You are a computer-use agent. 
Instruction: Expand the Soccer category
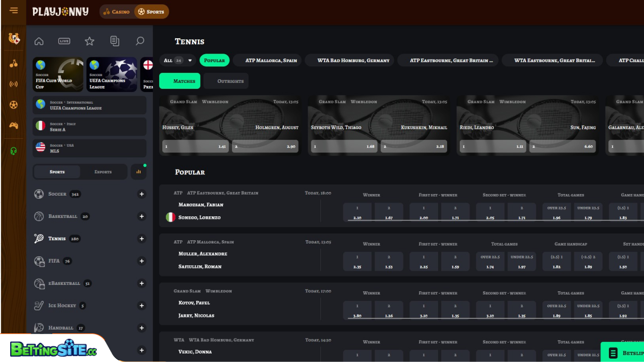pyautogui.click(x=142, y=194)
